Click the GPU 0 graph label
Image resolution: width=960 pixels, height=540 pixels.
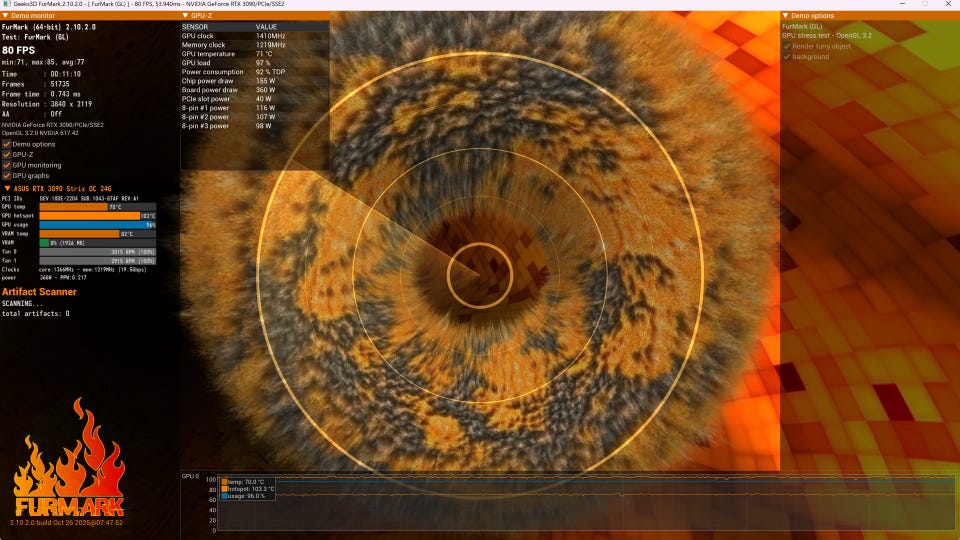(x=190, y=476)
